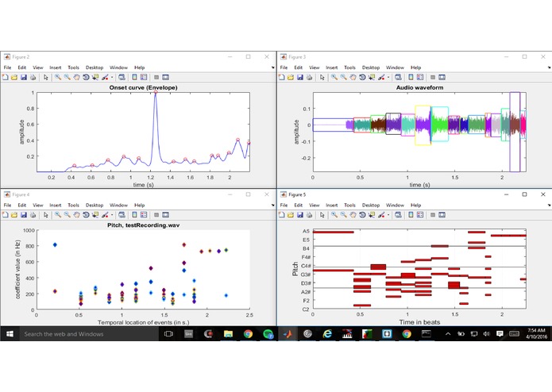552x392 pixels.
Task: Activate Pan hand tool in Figure 3
Action: click(353, 77)
